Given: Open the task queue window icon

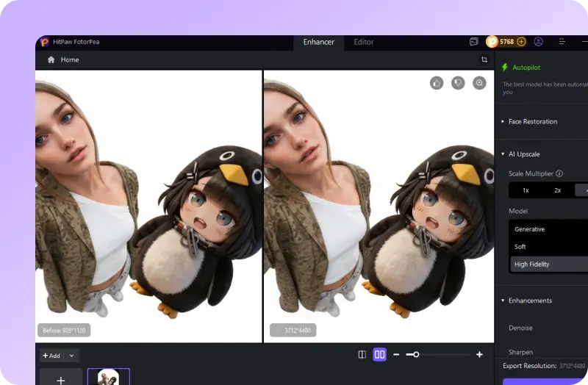Looking at the screenshot, I should pyautogui.click(x=474, y=42).
